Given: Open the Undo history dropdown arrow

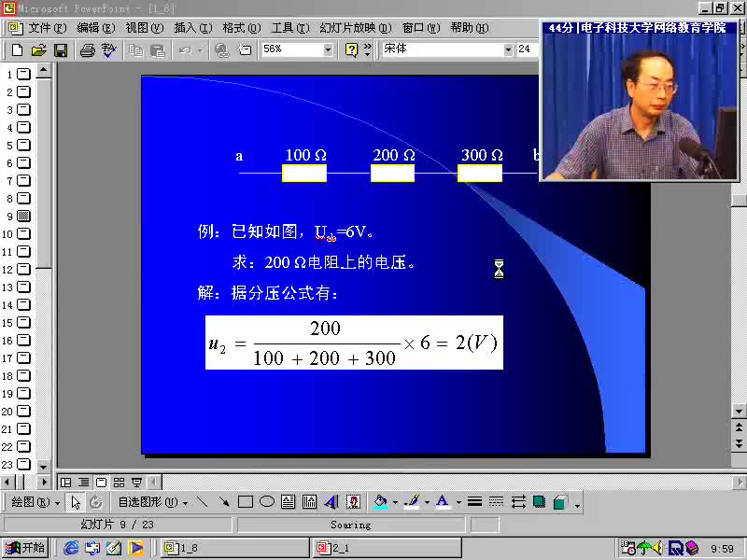Looking at the screenshot, I should coord(200,50).
